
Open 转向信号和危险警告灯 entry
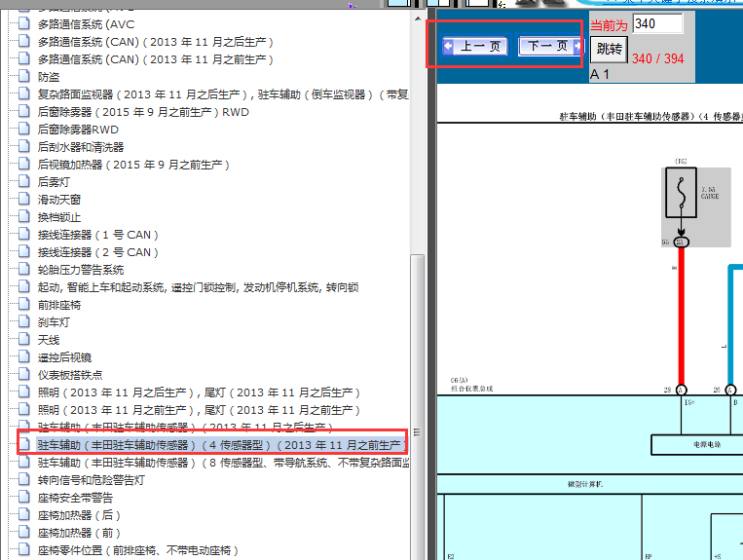coord(92,480)
